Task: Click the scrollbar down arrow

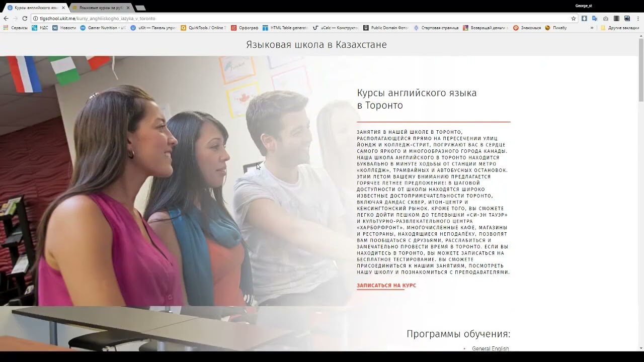Action: tap(641, 348)
